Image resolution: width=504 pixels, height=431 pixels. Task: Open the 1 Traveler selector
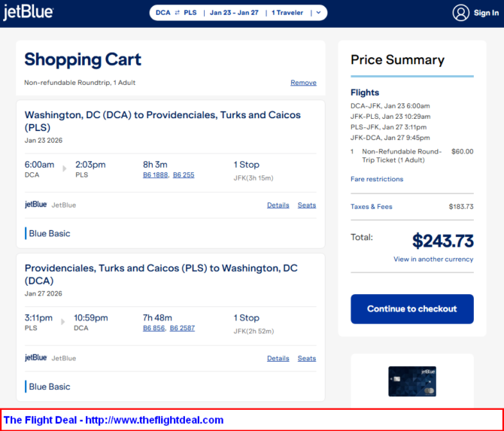click(x=287, y=13)
